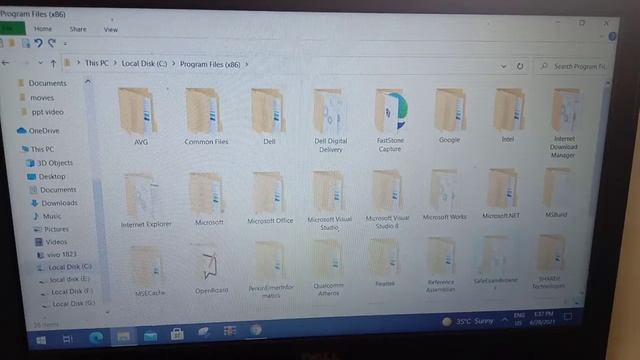Click the Redo icon in quick access toolbar
640x360 pixels.
(52, 43)
